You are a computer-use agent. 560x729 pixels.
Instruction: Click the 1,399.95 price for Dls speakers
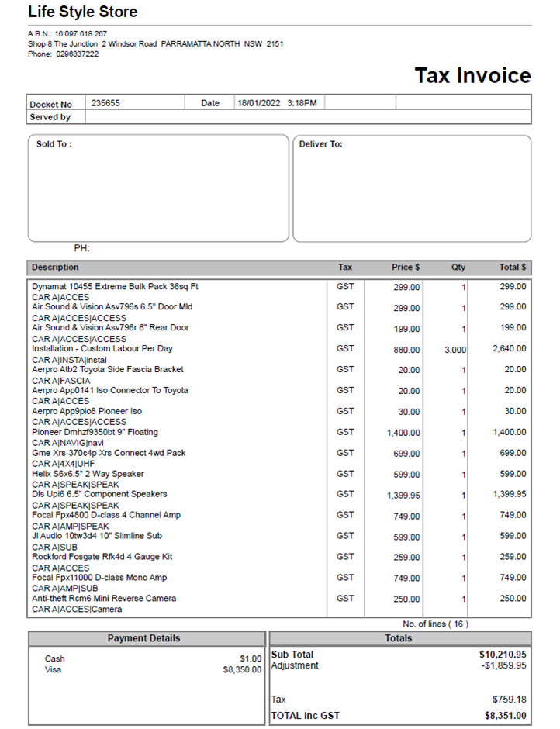(x=403, y=495)
